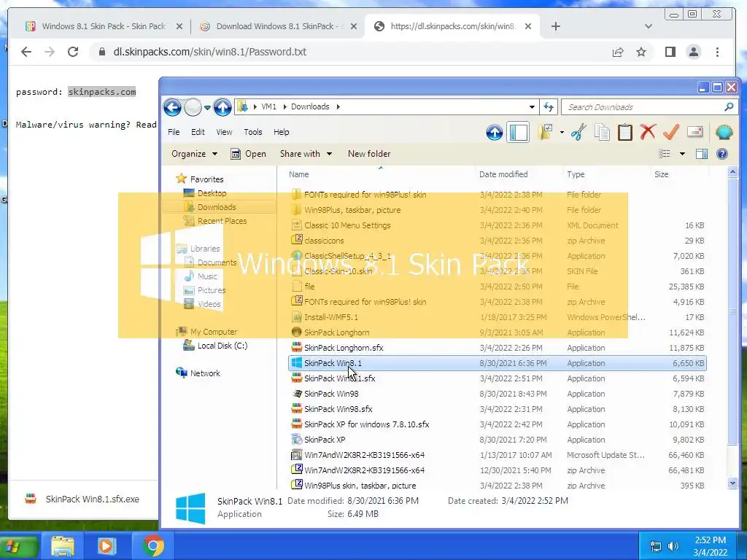Open Chrome's three-dot menu

717,52
